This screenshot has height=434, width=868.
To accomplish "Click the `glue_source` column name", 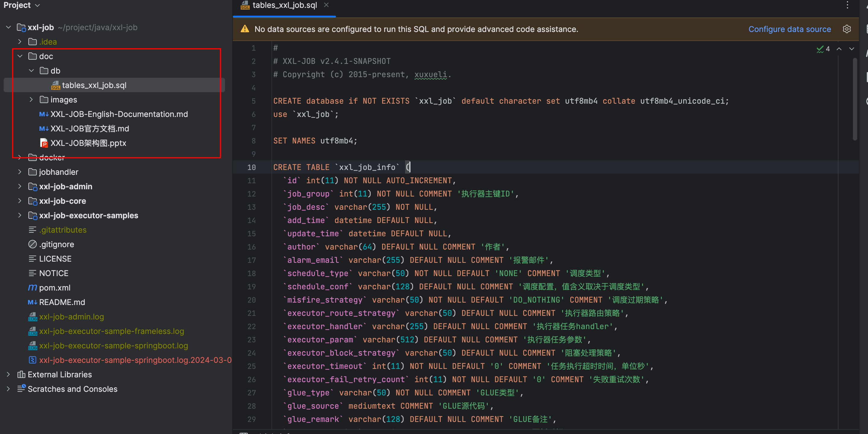I will click(x=313, y=406).
